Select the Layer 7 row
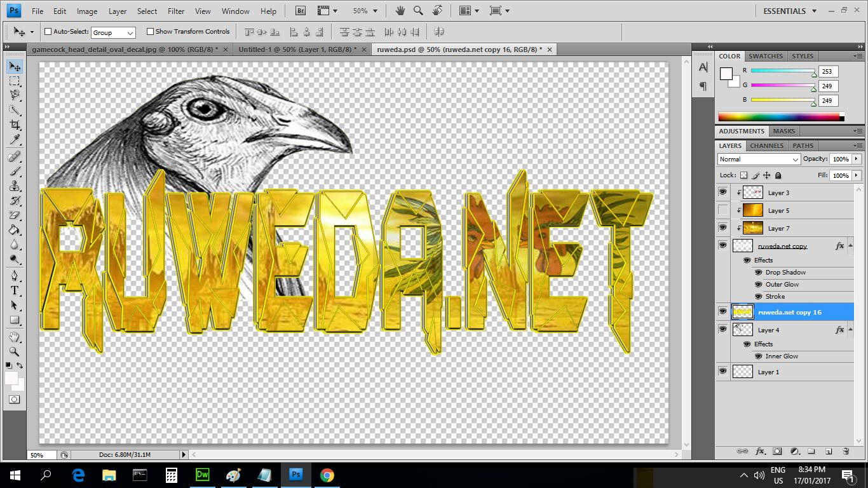 pos(785,228)
